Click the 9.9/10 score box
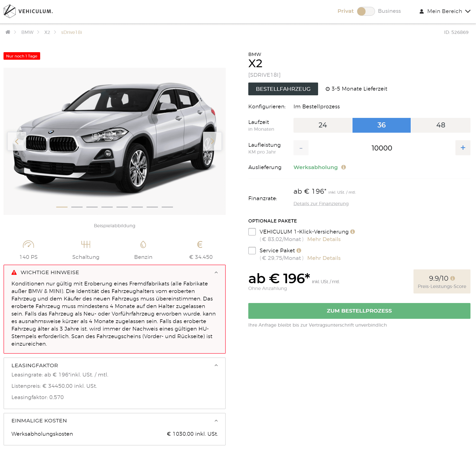 [x=442, y=281]
